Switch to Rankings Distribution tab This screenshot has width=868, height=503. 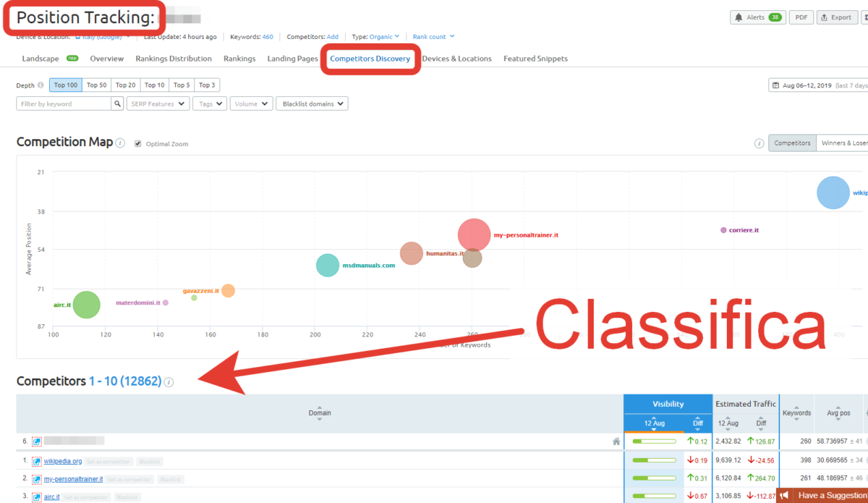tap(174, 59)
